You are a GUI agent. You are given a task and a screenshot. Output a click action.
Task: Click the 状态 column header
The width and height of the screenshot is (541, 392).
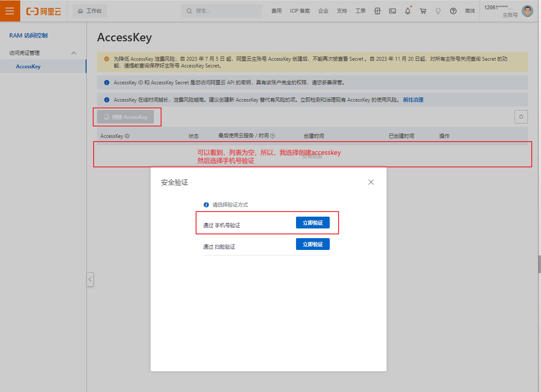click(x=194, y=136)
